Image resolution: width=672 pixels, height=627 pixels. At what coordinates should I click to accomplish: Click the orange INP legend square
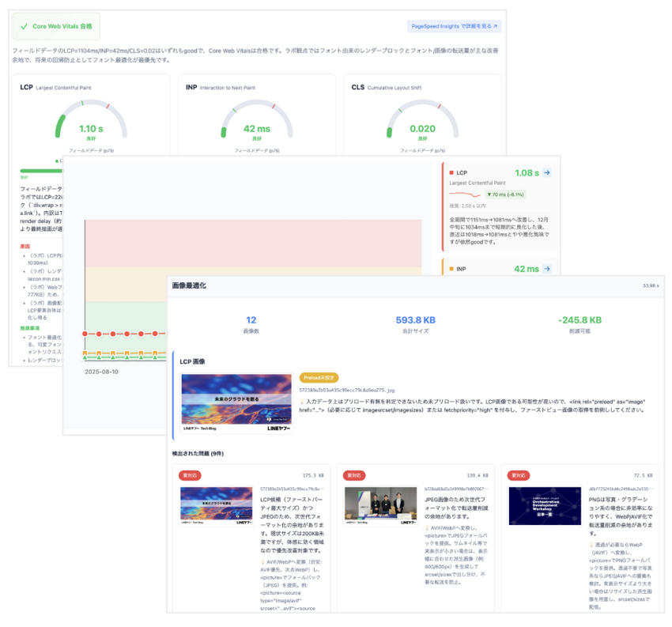451,269
